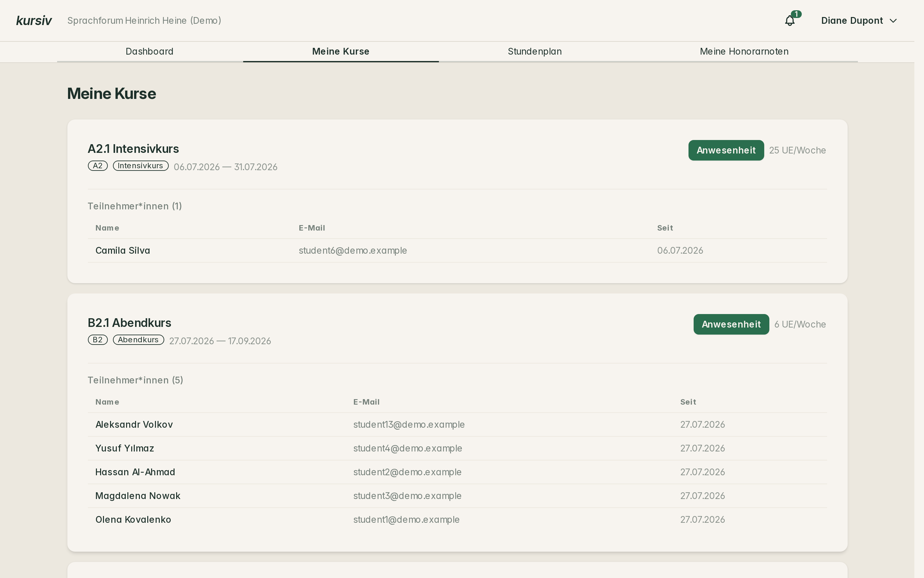Open the Stundenplan tab

[x=535, y=52]
